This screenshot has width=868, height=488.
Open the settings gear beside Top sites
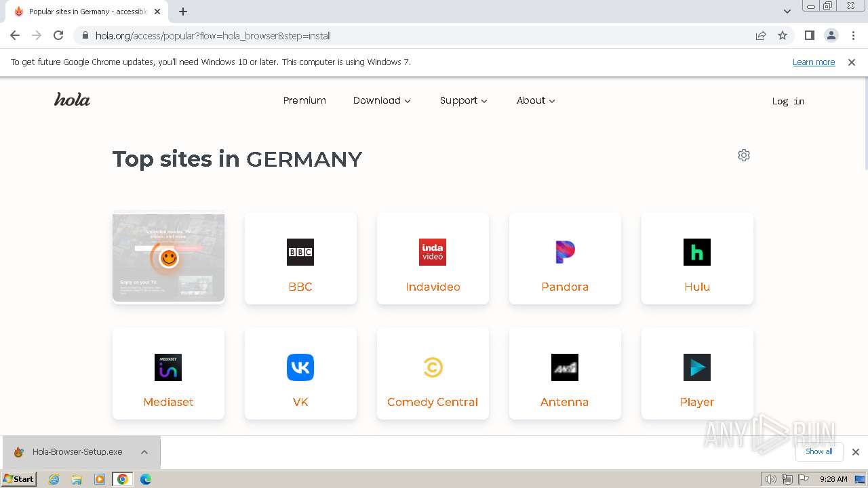pos(744,155)
